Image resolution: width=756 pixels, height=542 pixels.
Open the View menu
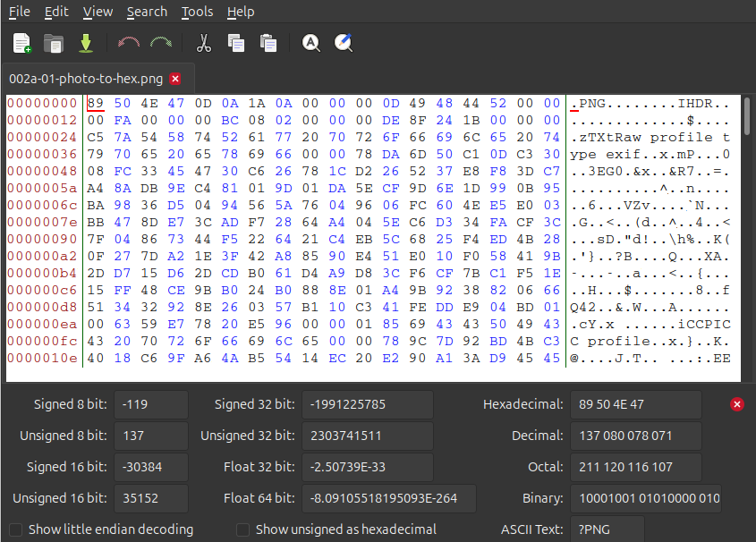pyautogui.click(x=98, y=12)
